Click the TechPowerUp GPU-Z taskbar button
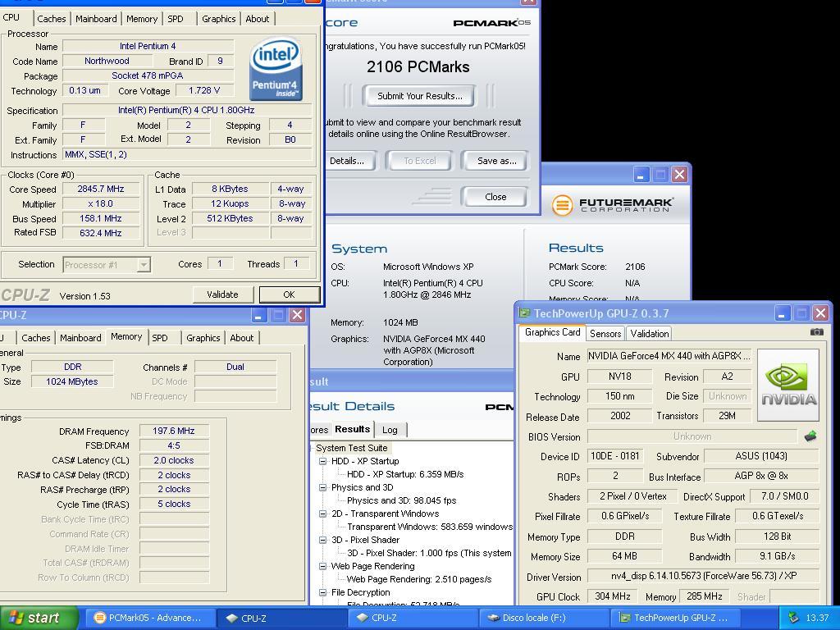This screenshot has height=630, width=840. 674,618
